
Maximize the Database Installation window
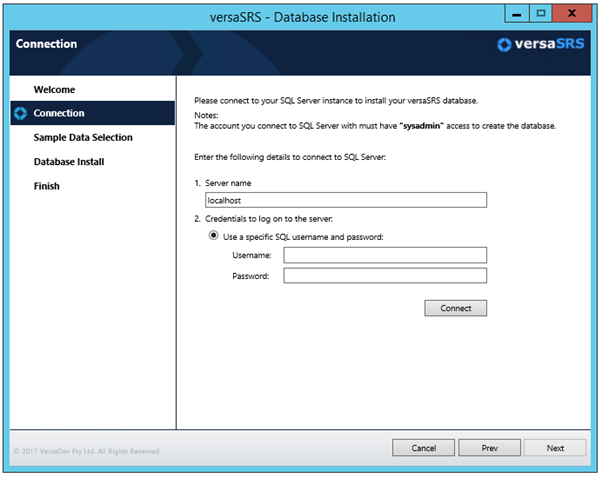click(541, 14)
